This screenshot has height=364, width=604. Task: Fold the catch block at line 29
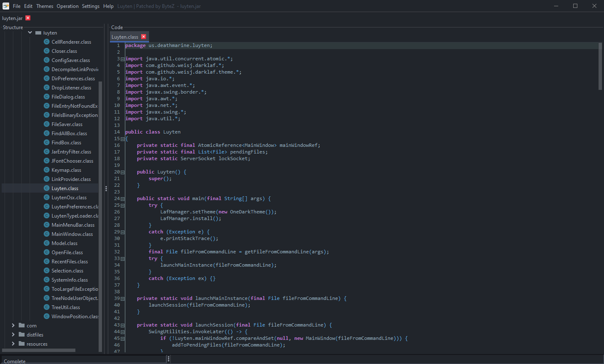122,232
